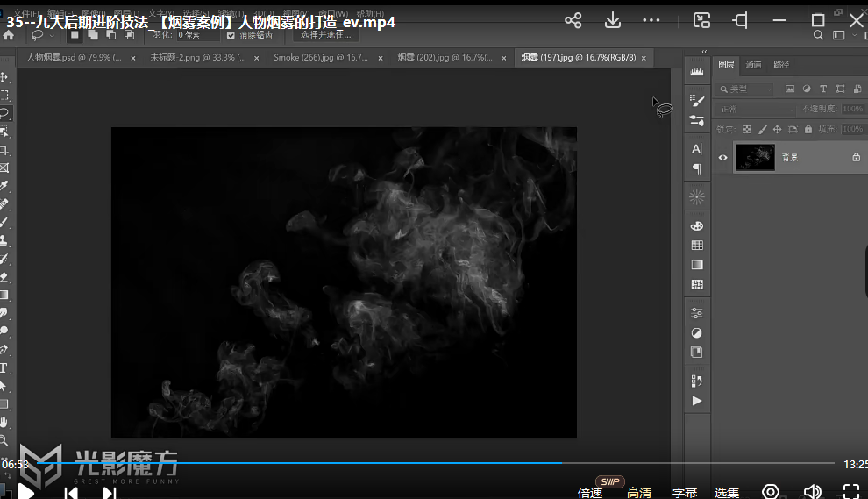Select the Move tool

pos(4,77)
